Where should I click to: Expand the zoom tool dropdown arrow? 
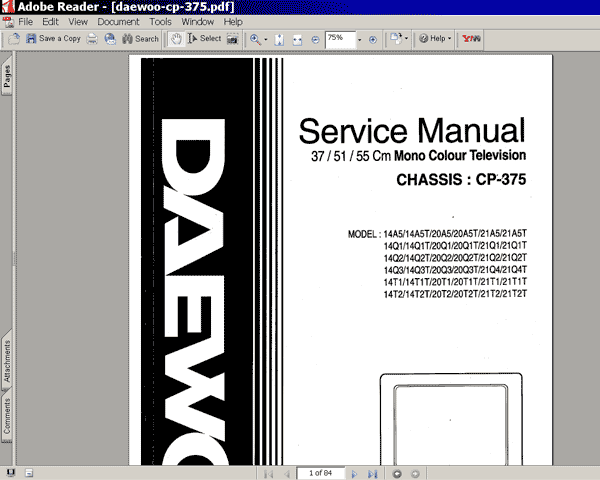coord(266,39)
